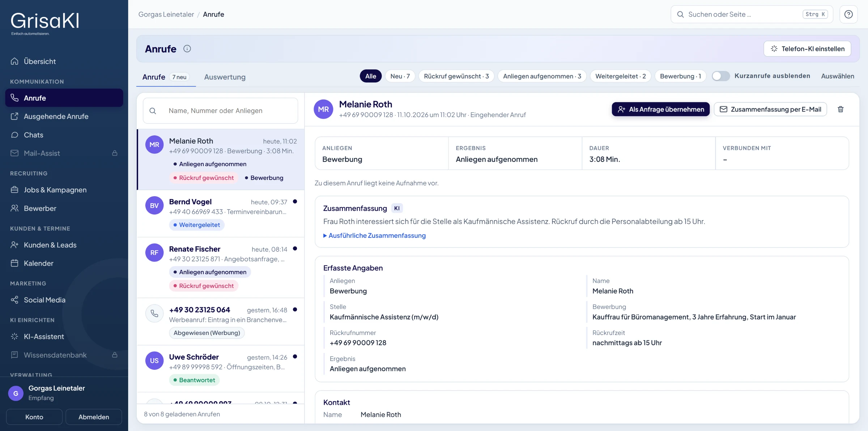868x431 pixels.
Task: Open Renate Fischer call entry
Action: click(x=221, y=268)
